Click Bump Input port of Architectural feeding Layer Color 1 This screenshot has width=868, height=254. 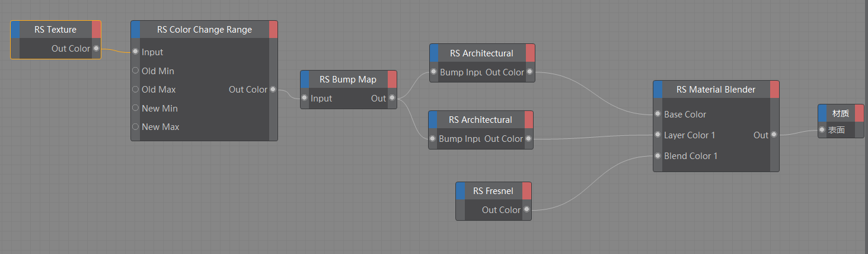tap(433, 139)
